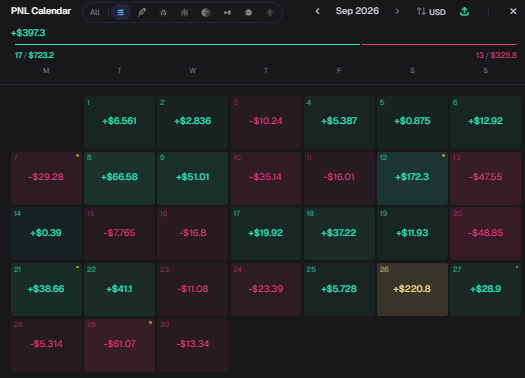This screenshot has height=378, width=525.
Task: Open day 22 cell showing +$41.1
Action: click(120, 289)
